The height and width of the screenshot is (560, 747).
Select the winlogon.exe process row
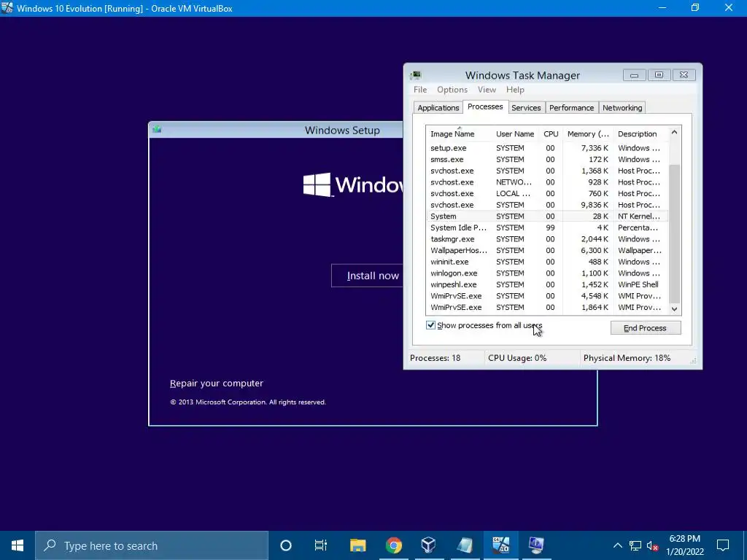coord(547,273)
